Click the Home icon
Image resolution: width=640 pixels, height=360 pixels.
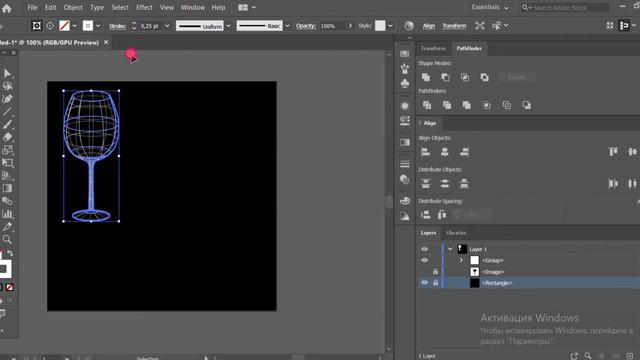[7, 8]
